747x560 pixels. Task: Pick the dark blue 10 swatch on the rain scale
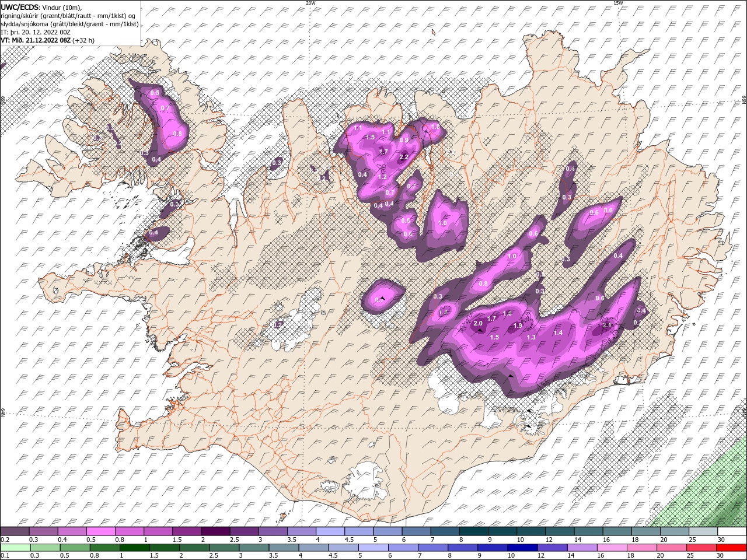tap(522, 548)
